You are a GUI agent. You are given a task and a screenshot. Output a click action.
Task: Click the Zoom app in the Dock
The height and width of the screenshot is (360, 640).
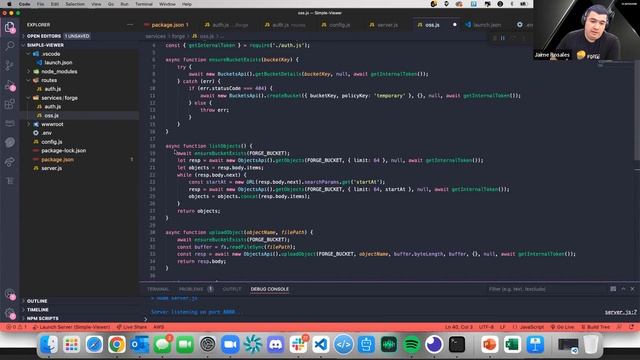click(x=230, y=344)
